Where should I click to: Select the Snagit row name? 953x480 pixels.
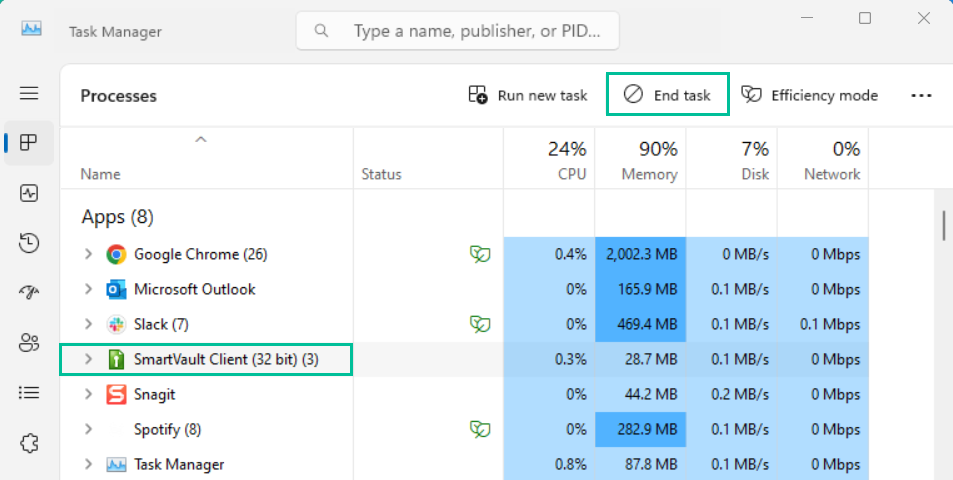click(154, 394)
